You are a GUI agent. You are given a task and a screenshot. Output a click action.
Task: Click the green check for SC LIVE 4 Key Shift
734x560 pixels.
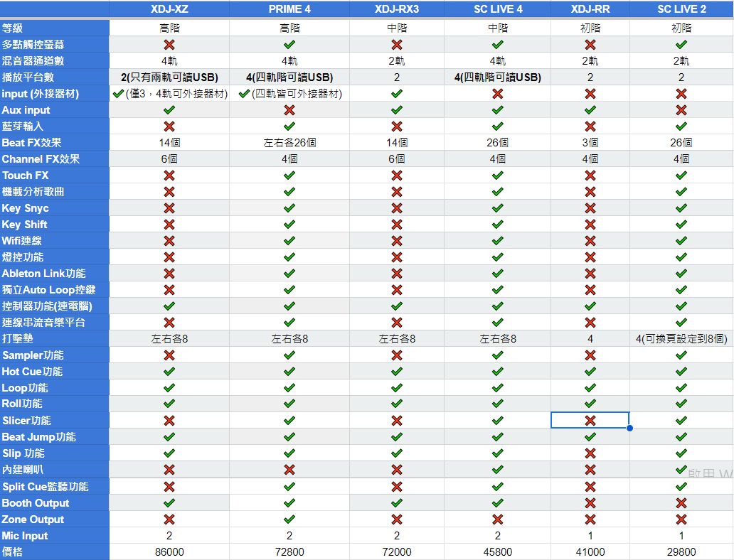pos(497,225)
